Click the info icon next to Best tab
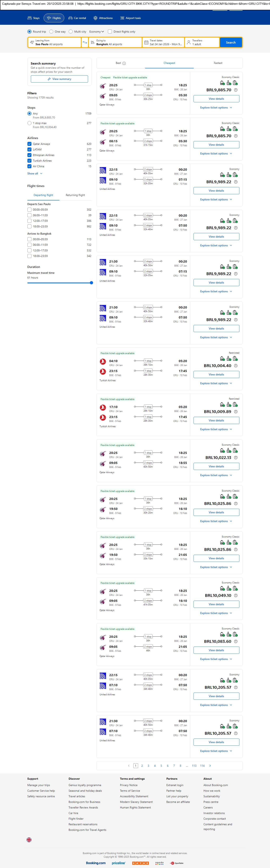Image resolution: width=270 pixels, height=868 pixels. (x=124, y=63)
